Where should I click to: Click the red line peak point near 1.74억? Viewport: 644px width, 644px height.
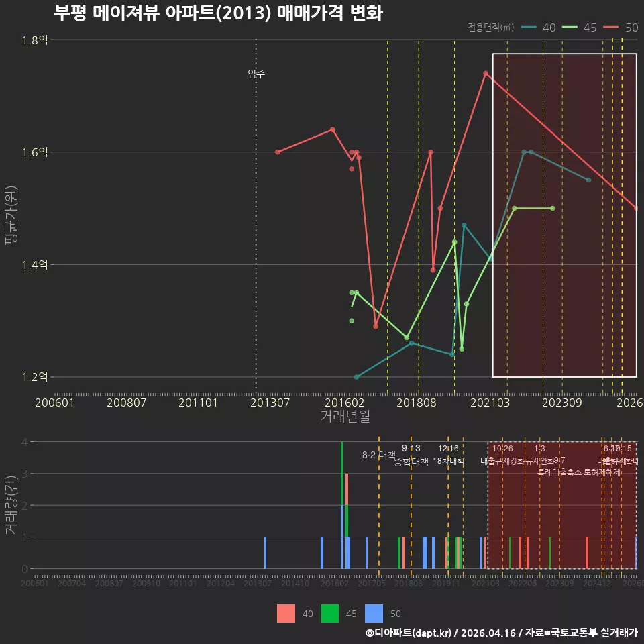coord(486,74)
